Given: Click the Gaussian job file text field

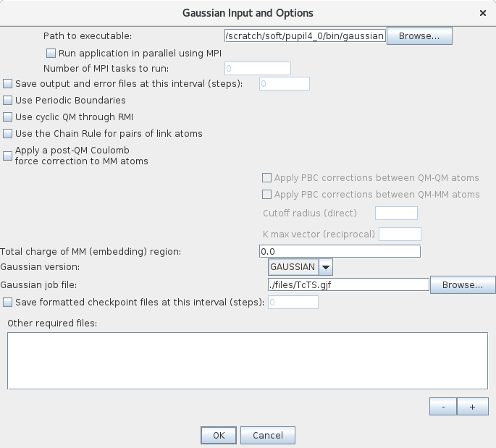Looking at the screenshot, I should pyautogui.click(x=348, y=284).
